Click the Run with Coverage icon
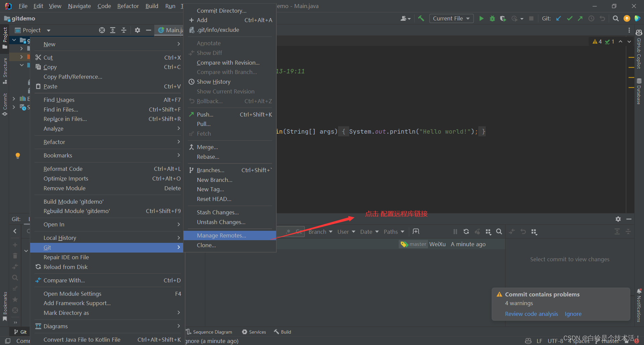 point(503,18)
